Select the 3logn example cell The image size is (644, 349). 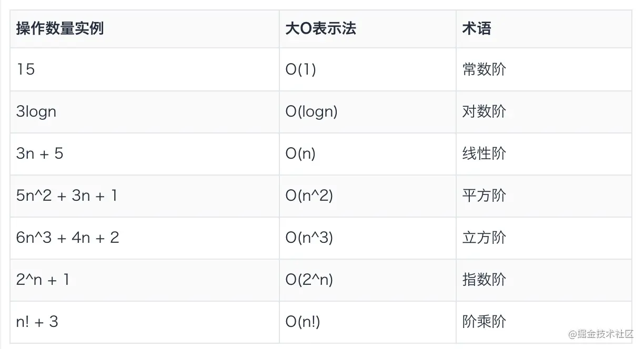145,112
